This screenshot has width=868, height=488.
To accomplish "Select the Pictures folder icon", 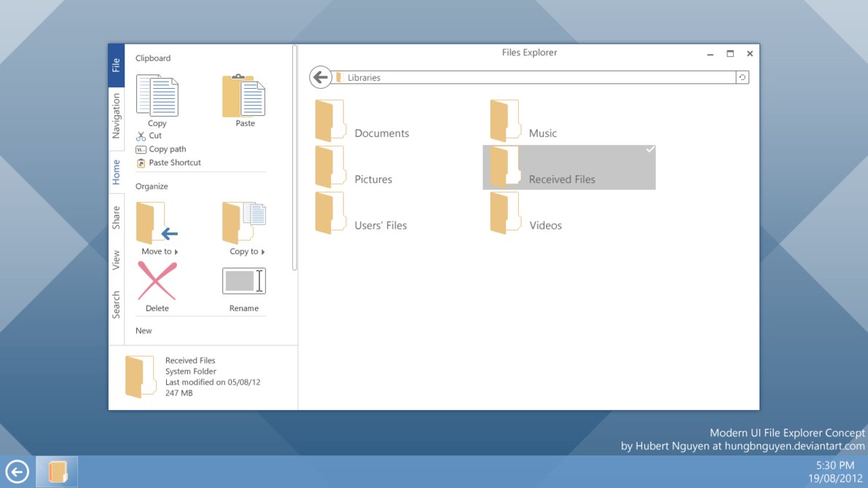I will point(330,167).
